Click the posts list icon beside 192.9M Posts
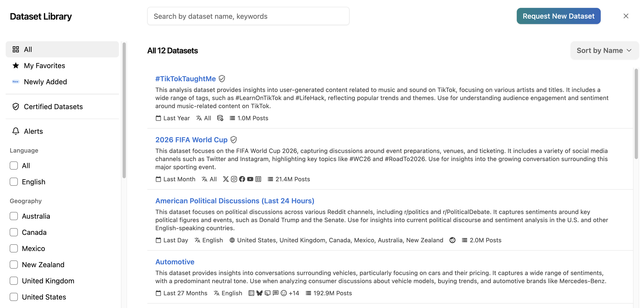644x308 pixels. (x=308, y=293)
